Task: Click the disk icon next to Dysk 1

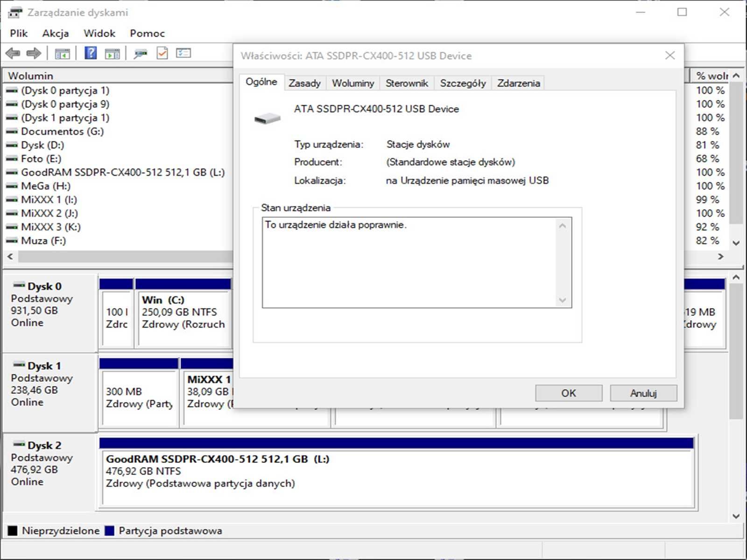Action: pos(19,365)
